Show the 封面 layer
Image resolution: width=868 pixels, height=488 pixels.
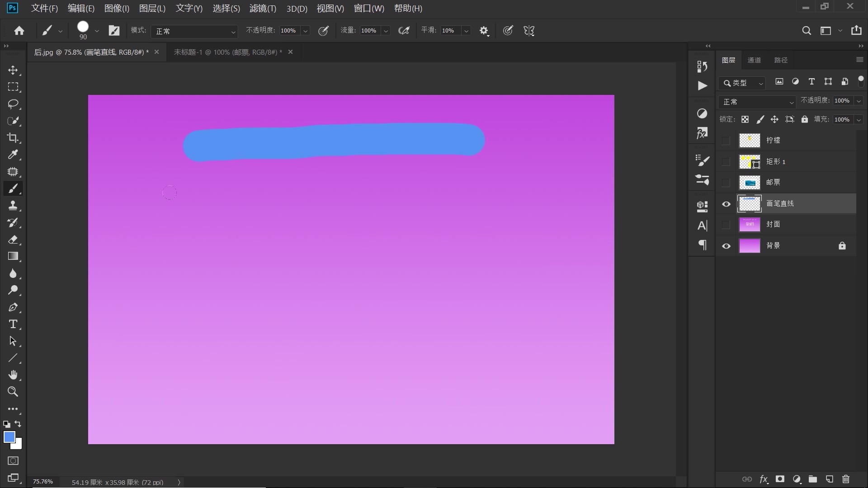(x=726, y=225)
